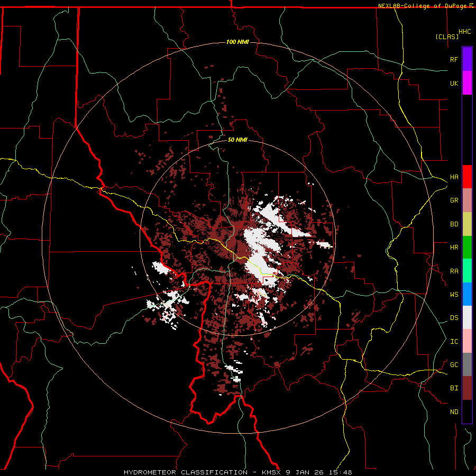
Task: Click the RF purple legend swatch
Action: (467, 59)
